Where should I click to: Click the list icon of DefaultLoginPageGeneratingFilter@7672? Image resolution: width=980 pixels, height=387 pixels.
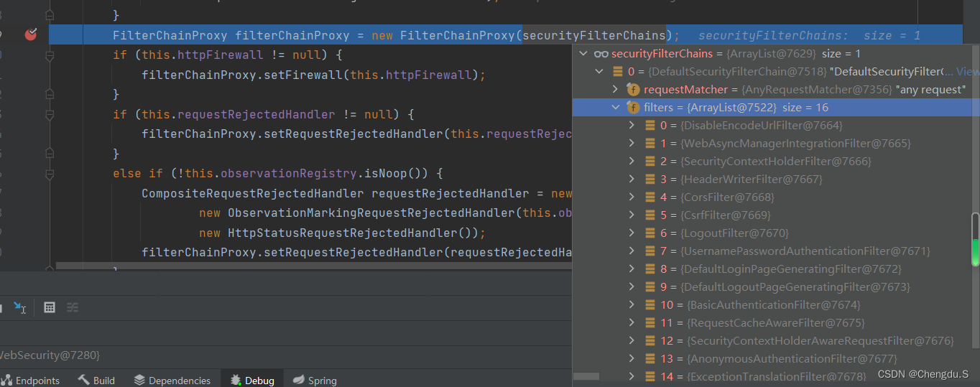pos(650,269)
